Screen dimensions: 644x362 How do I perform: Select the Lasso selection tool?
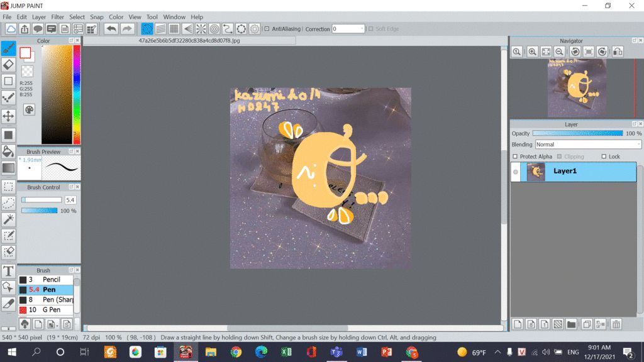(x=8, y=203)
